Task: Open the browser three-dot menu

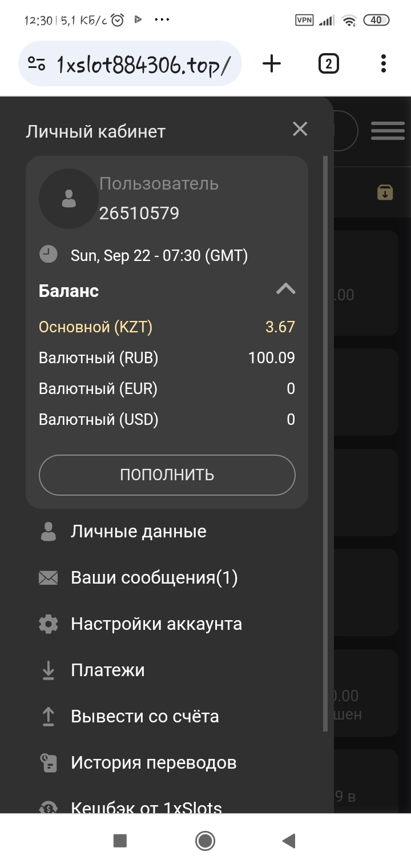Action: coord(383,63)
